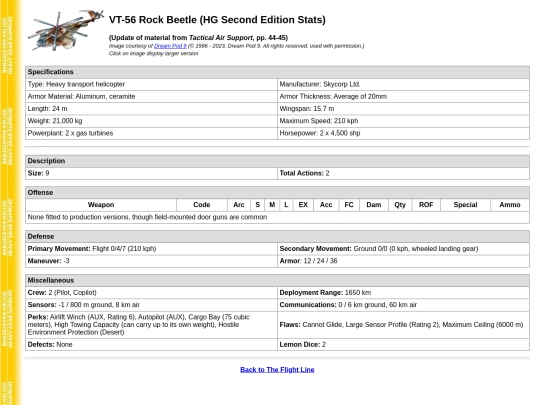Select the page title VT-56 Rock Beetle
The image size is (540, 405).
[217, 20]
